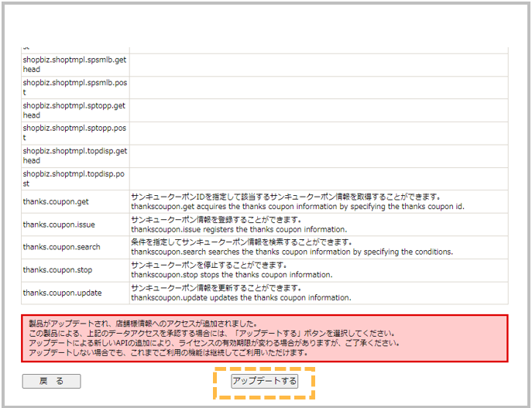
Task: Click the shopbiz.shoptmpl.topdisp.get head entry
Action: click(74, 156)
